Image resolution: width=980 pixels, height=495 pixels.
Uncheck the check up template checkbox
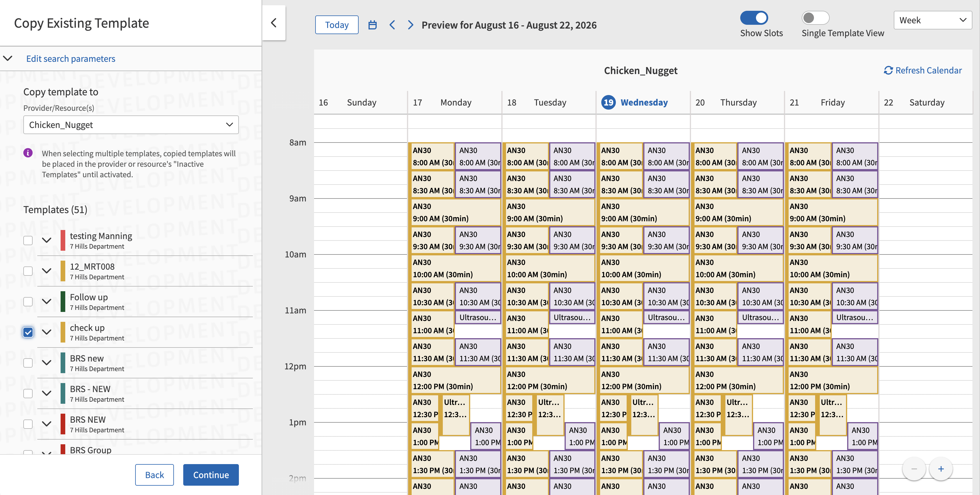tap(28, 332)
